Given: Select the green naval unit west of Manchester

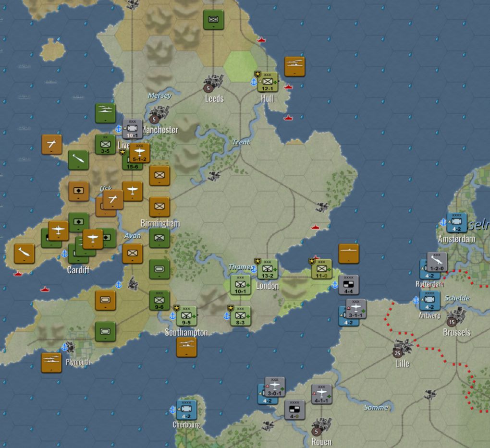Looking at the screenshot, I should coord(105,113).
